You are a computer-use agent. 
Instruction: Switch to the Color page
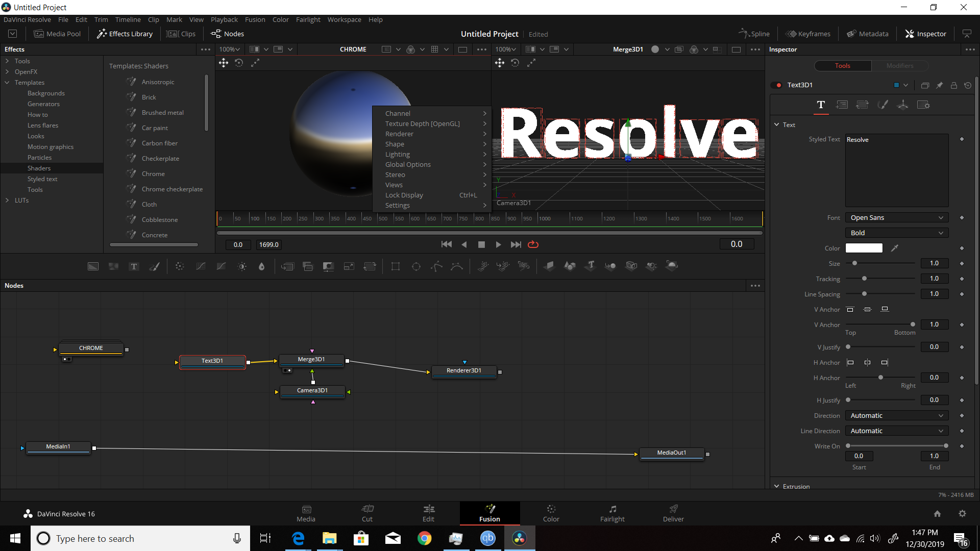click(551, 513)
